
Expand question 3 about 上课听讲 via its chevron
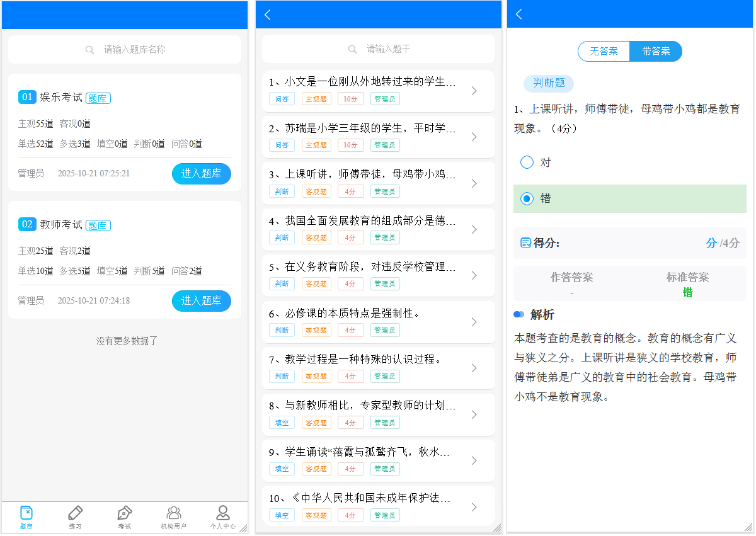click(474, 183)
